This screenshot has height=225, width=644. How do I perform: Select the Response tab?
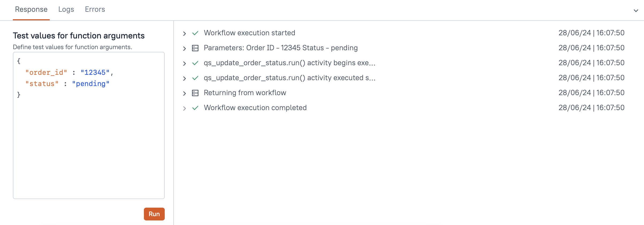point(31,9)
